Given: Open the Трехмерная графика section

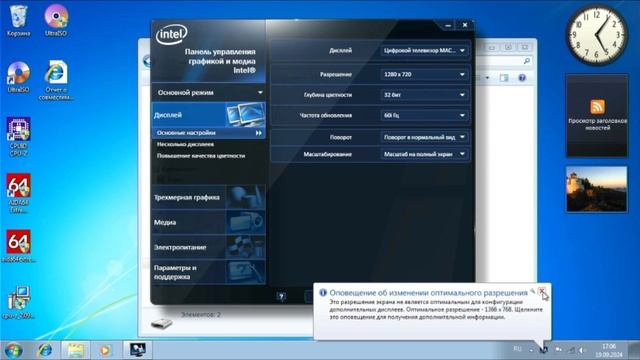Looking at the screenshot, I should (x=209, y=198).
